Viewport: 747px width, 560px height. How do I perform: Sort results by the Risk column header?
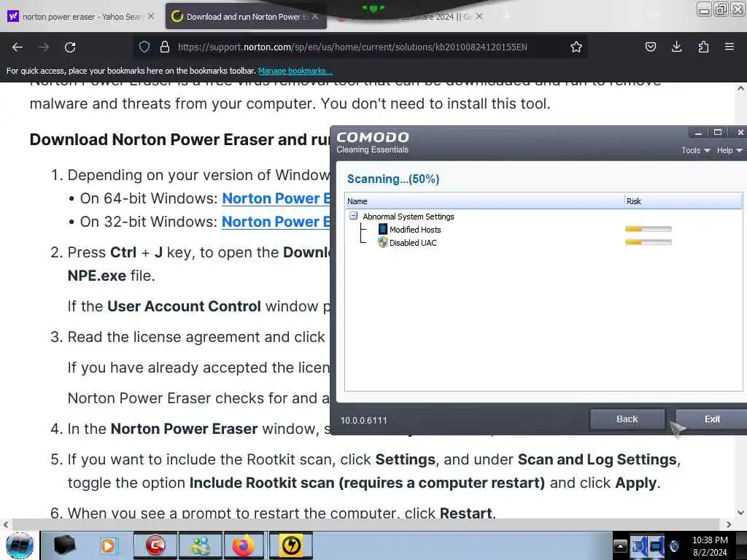(683, 201)
